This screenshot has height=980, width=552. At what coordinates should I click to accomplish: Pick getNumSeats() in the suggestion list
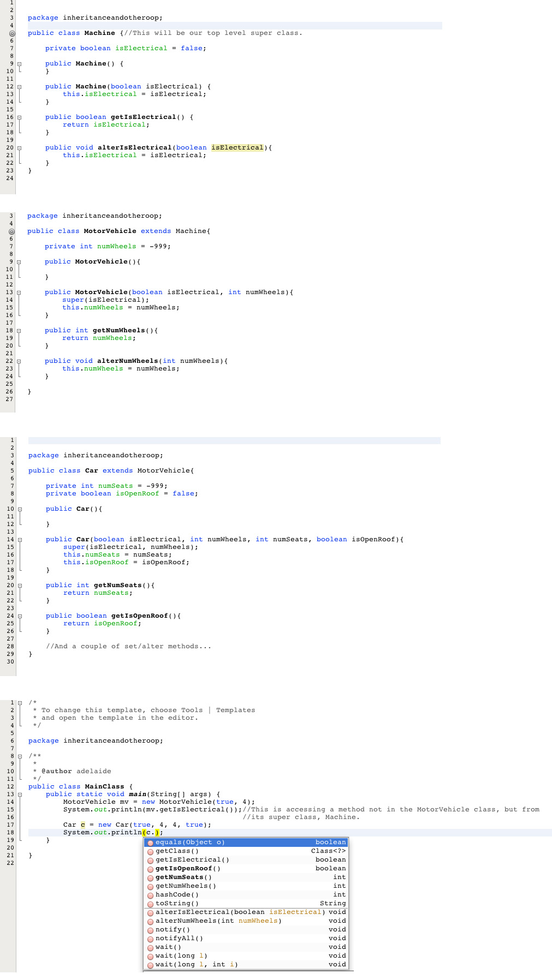(184, 877)
